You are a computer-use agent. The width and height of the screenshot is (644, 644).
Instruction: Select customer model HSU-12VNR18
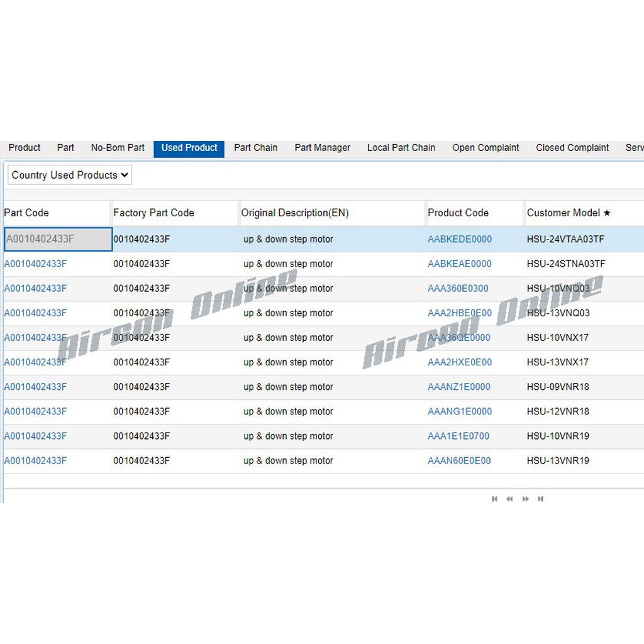[558, 411]
